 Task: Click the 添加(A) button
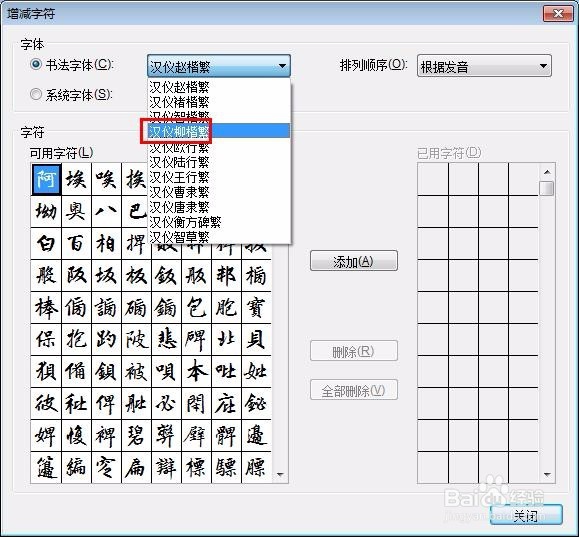coord(354,261)
